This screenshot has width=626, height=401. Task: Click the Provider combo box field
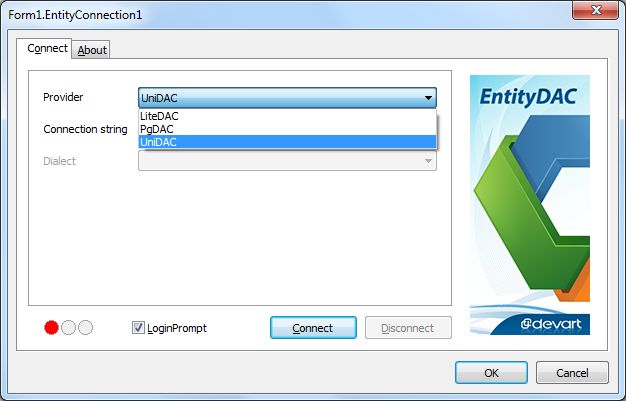[x=287, y=98]
